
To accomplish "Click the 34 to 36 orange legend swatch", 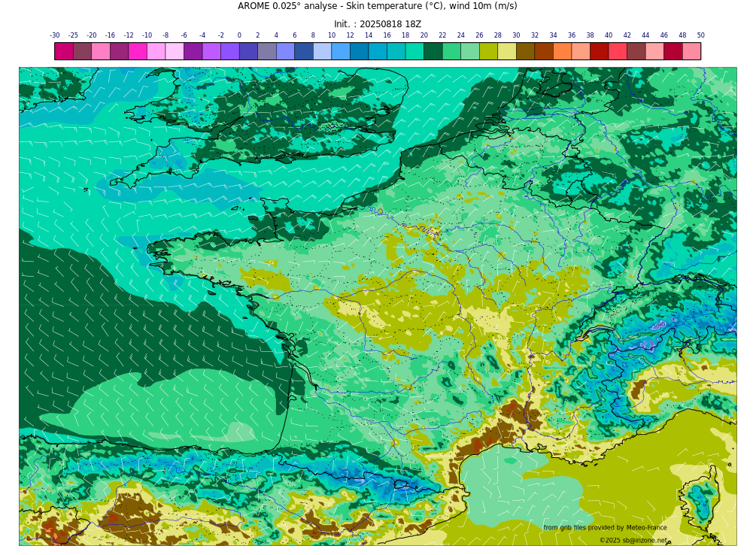I will coord(562,51).
